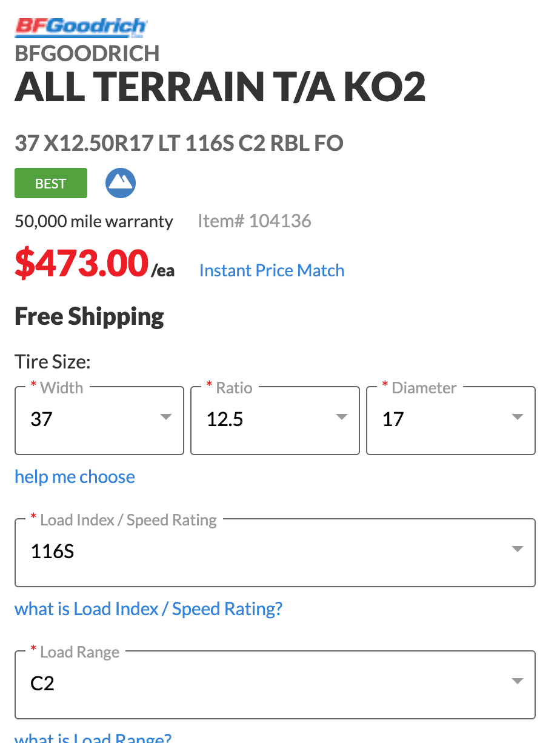Click the "Tire Size:" label
This screenshot has height=743, width=560.
[x=53, y=362]
